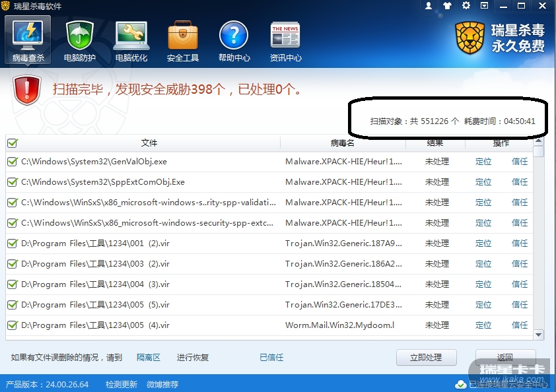Click the 返回 button
Screen dimensions: 556x392
click(505, 358)
